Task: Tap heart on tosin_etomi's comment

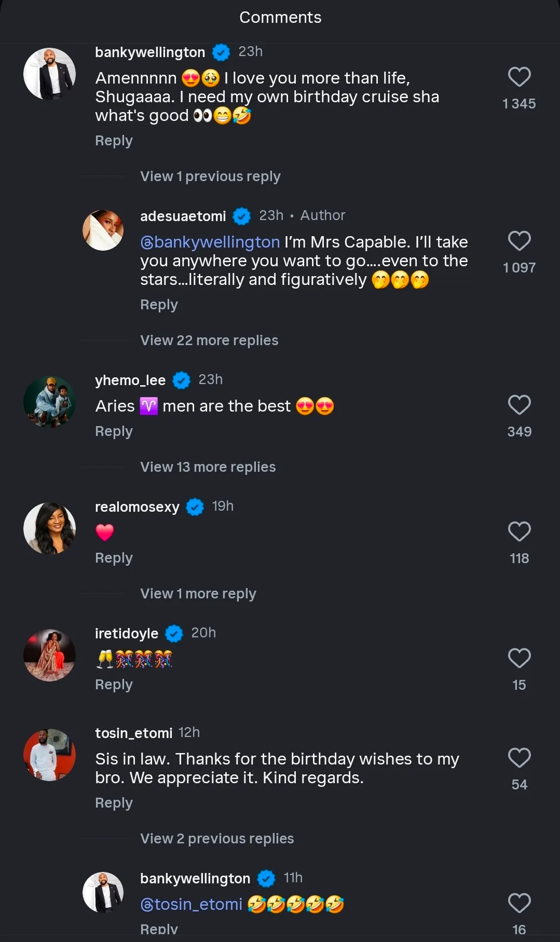Action: pyautogui.click(x=519, y=758)
